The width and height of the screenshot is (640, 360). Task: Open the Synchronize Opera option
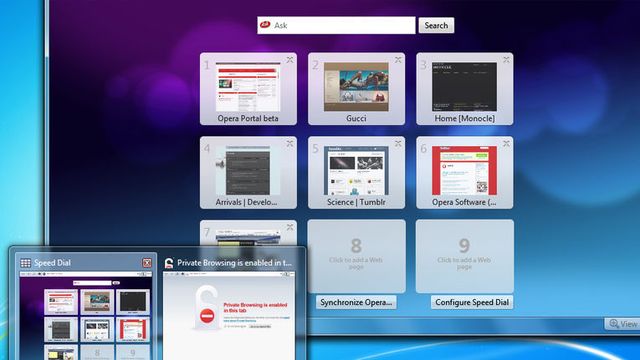pos(356,302)
